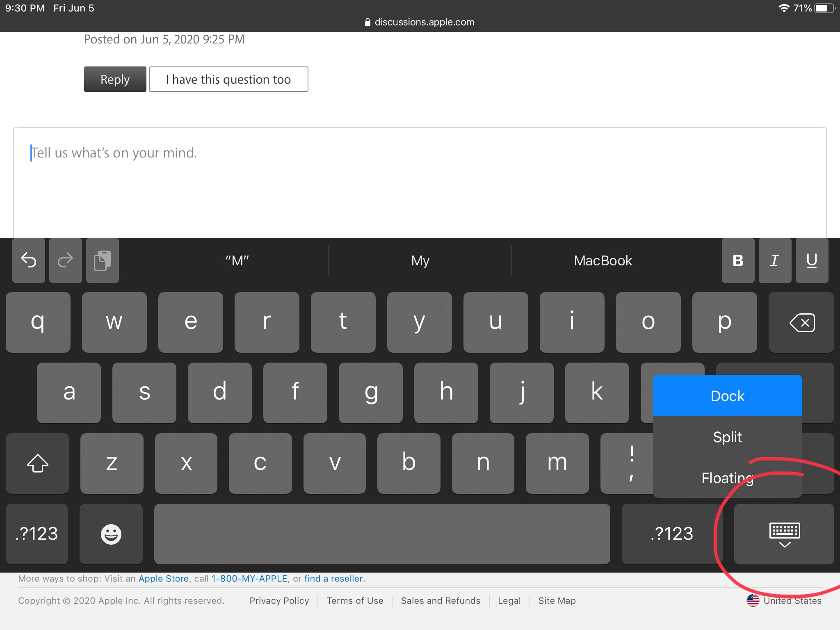Click the United States flag icon
The image size is (840, 630).
[x=753, y=600]
